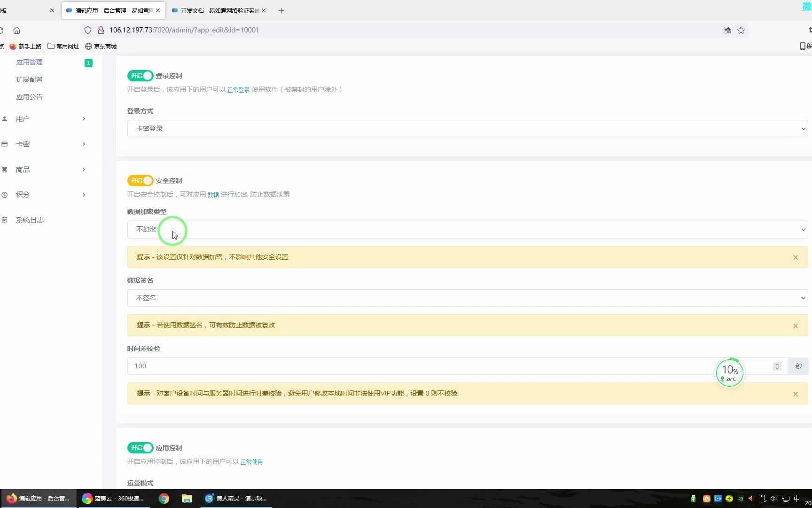Click the 用户 person icon in sidebar
Viewport: 812px width, 508px height.
tap(5, 119)
